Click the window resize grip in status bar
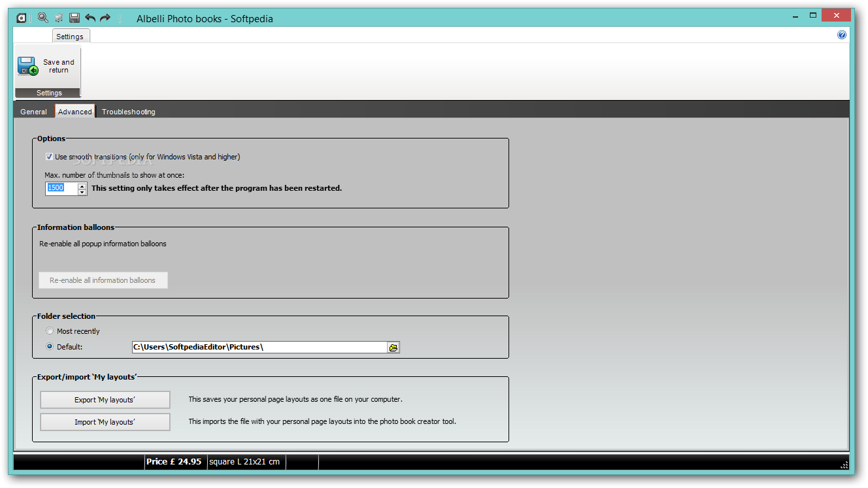The image size is (868, 488). [x=844, y=464]
